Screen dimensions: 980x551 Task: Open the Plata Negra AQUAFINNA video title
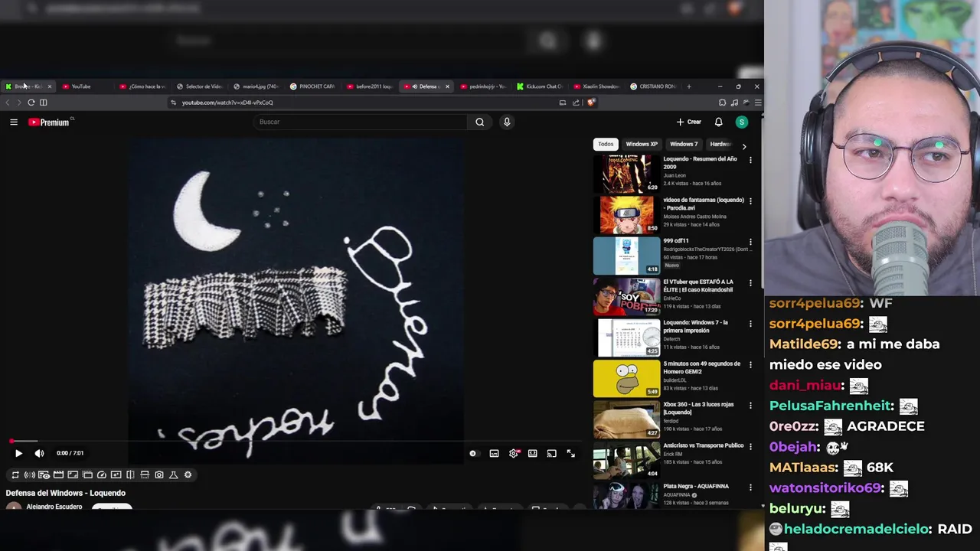tap(696, 486)
